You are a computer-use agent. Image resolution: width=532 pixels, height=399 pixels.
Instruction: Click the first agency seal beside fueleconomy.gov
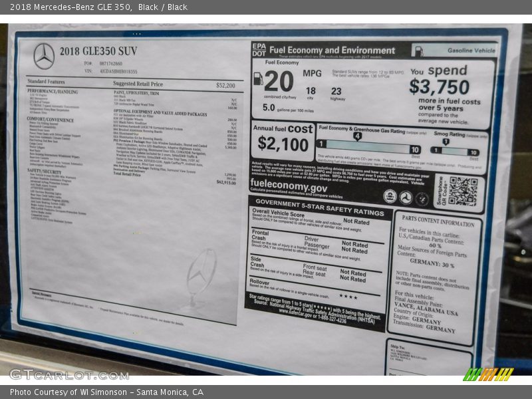point(390,196)
